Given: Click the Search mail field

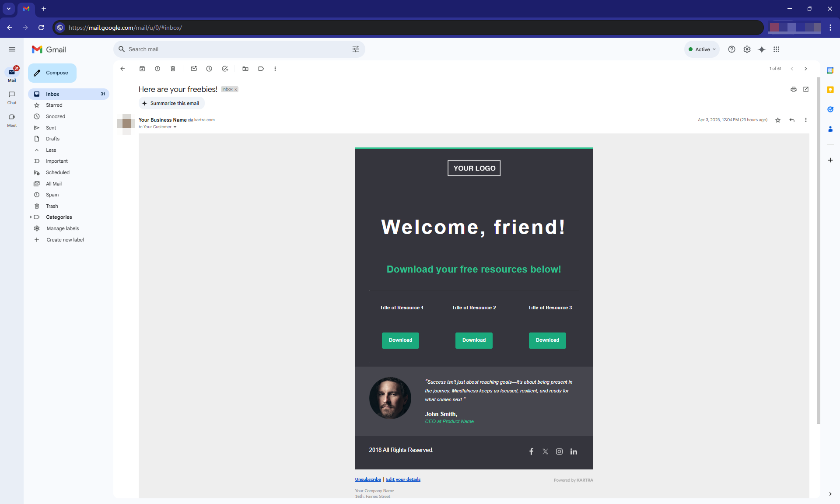Looking at the screenshot, I should coord(236,49).
